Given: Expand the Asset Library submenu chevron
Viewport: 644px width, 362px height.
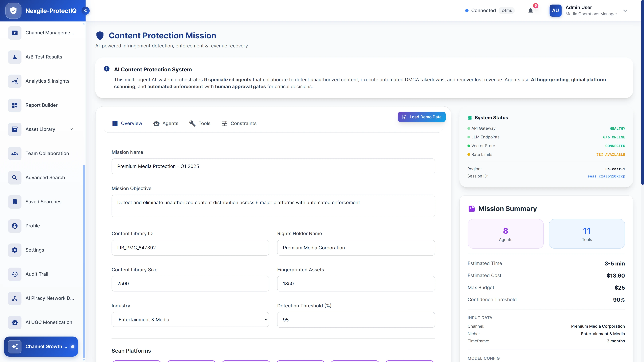Looking at the screenshot, I should 72,129.
